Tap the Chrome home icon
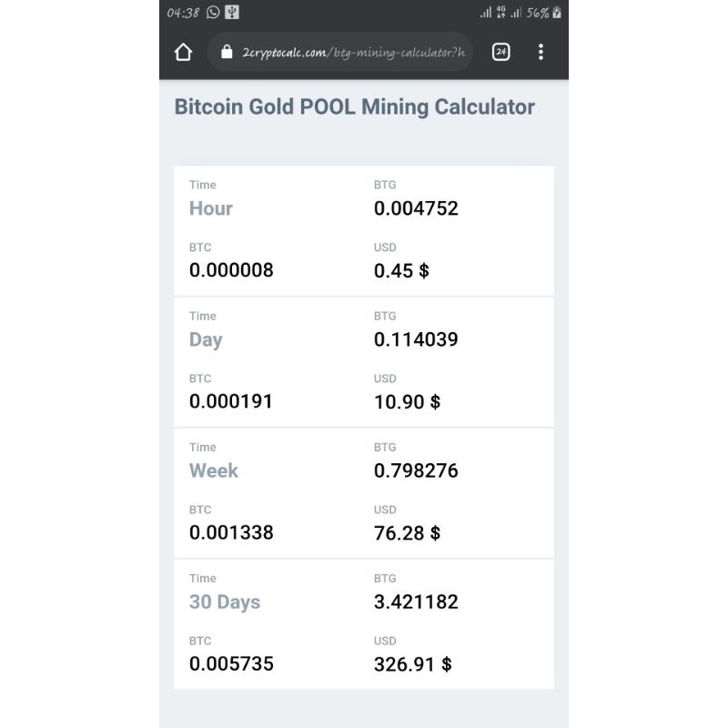Image resolution: width=728 pixels, height=728 pixels. [x=184, y=52]
